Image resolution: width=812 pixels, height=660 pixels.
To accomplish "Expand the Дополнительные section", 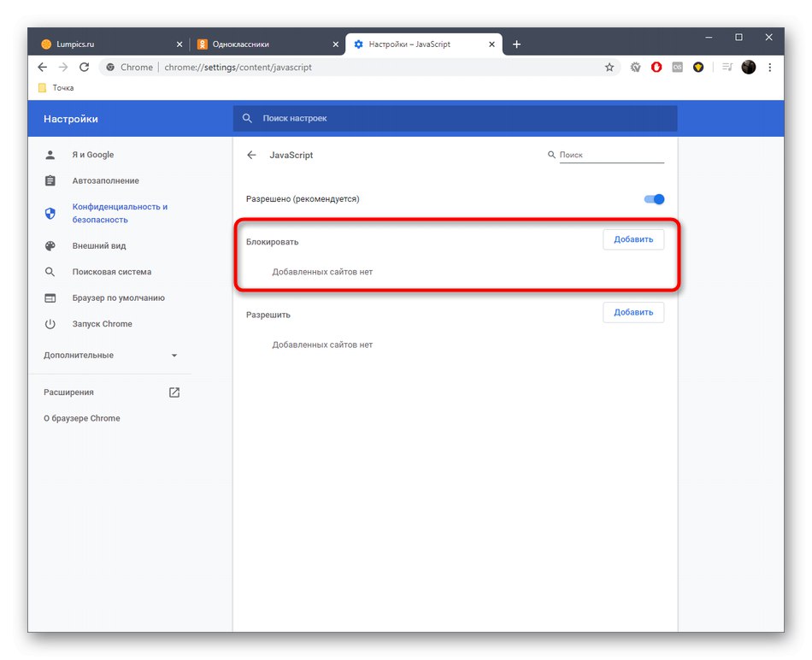I will [x=110, y=355].
